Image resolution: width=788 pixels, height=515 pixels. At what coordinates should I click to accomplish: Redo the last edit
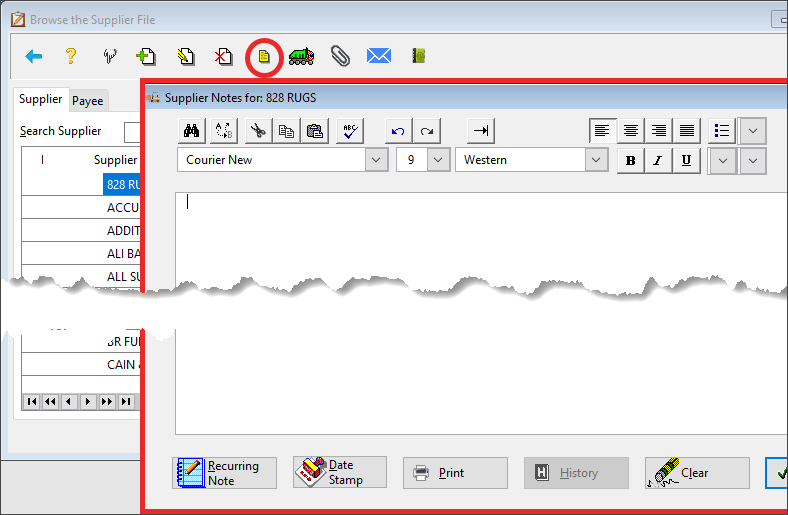pos(427,131)
